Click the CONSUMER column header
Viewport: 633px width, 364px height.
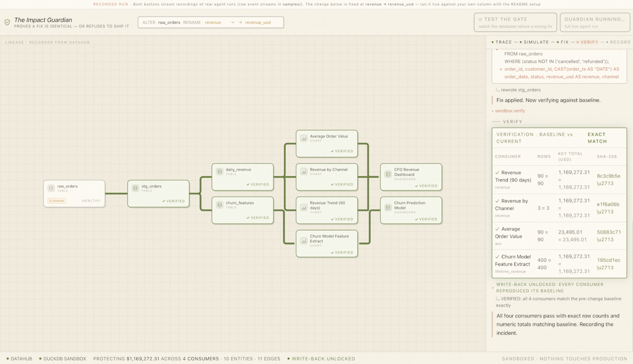coord(508,156)
